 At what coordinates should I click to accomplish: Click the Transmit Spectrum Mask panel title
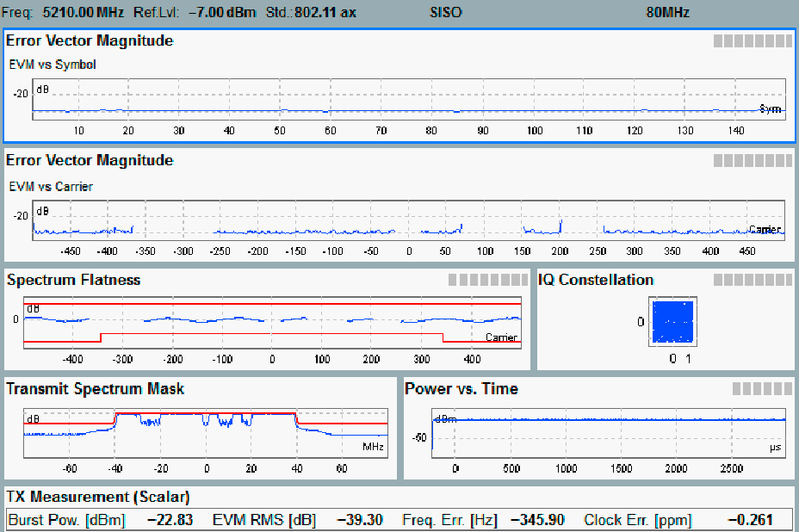pos(95,388)
